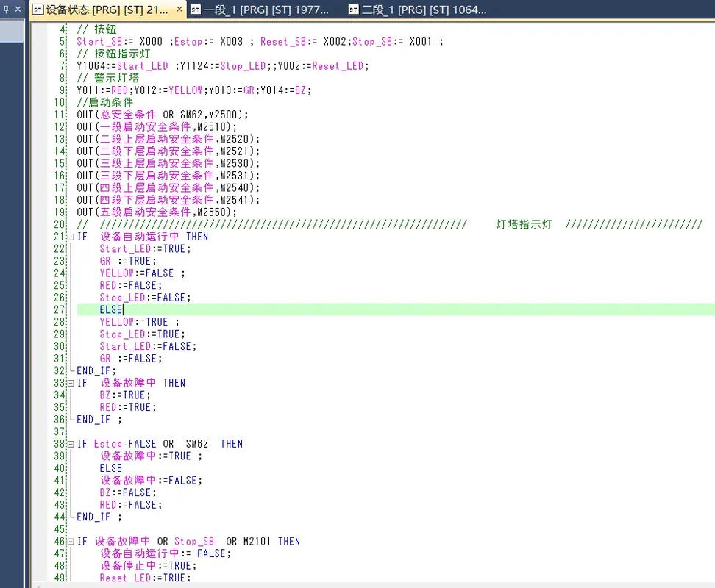Click END_IF on line 32

click(93, 370)
